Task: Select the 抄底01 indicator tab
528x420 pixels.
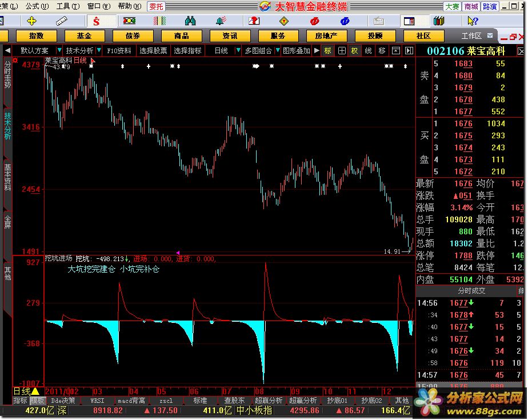Action: click(x=337, y=401)
